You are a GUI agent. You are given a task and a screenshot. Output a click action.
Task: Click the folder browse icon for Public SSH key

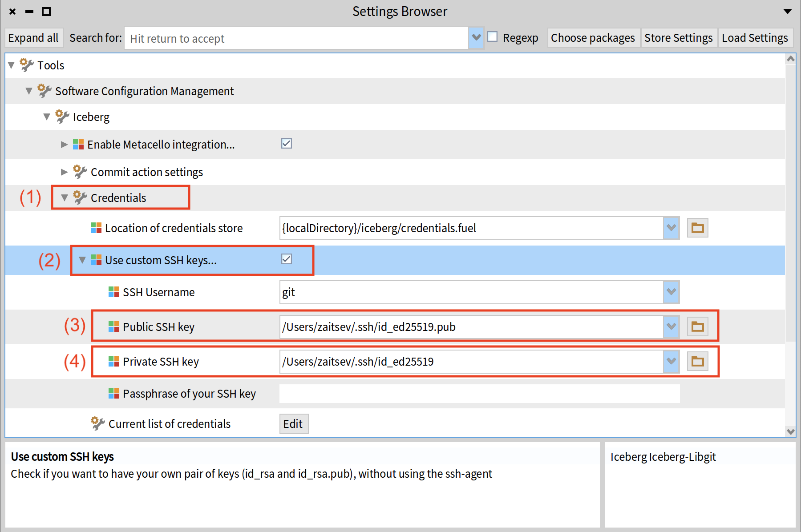pyautogui.click(x=697, y=327)
